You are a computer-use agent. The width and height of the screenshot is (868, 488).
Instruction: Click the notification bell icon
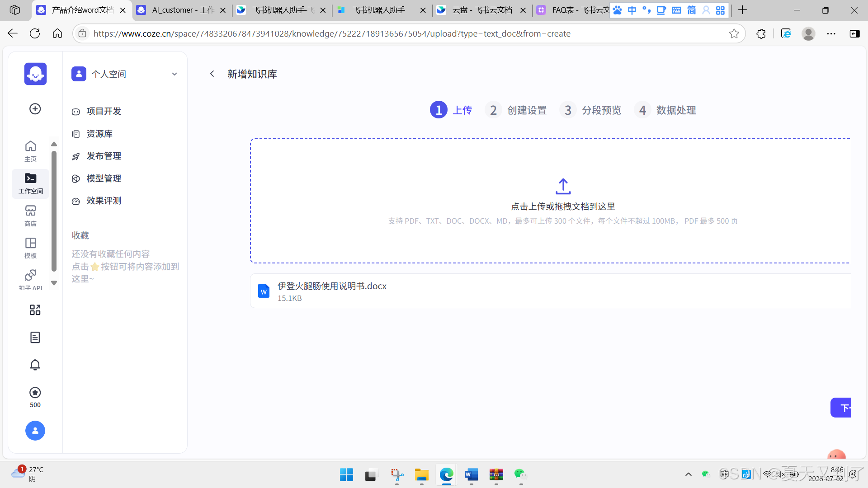tap(35, 365)
